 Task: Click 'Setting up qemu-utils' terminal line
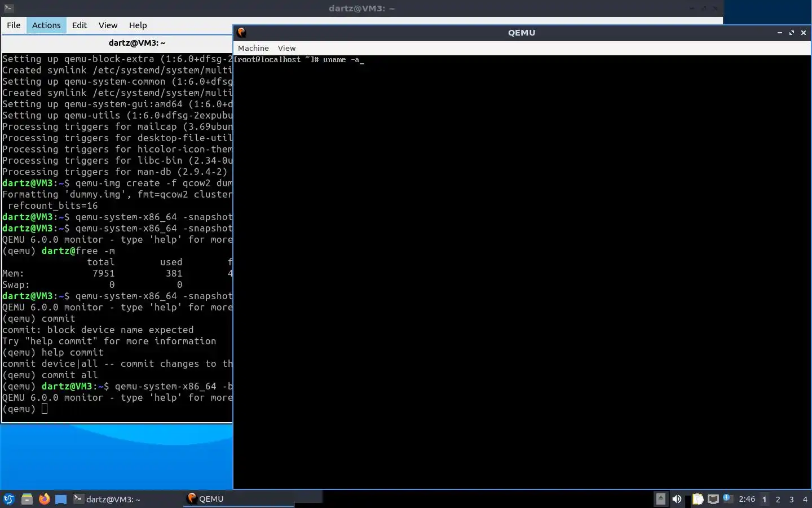pyautogui.click(x=117, y=115)
